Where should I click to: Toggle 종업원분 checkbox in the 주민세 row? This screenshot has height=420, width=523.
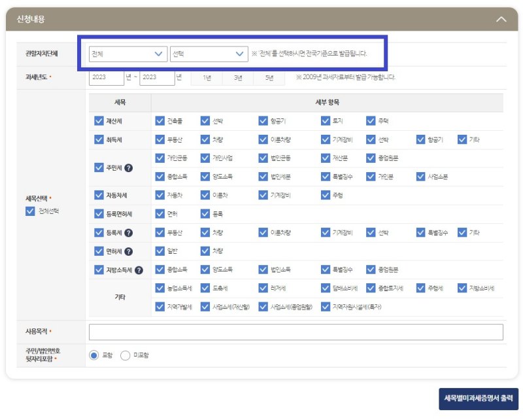tap(371, 158)
